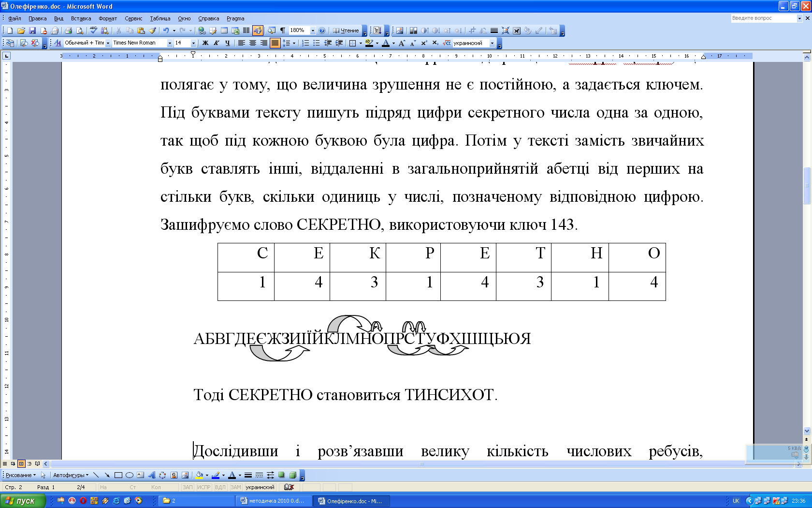Screen dimensions: 812x508
Task: Open the font size 14 dropdown
Action: [193, 43]
